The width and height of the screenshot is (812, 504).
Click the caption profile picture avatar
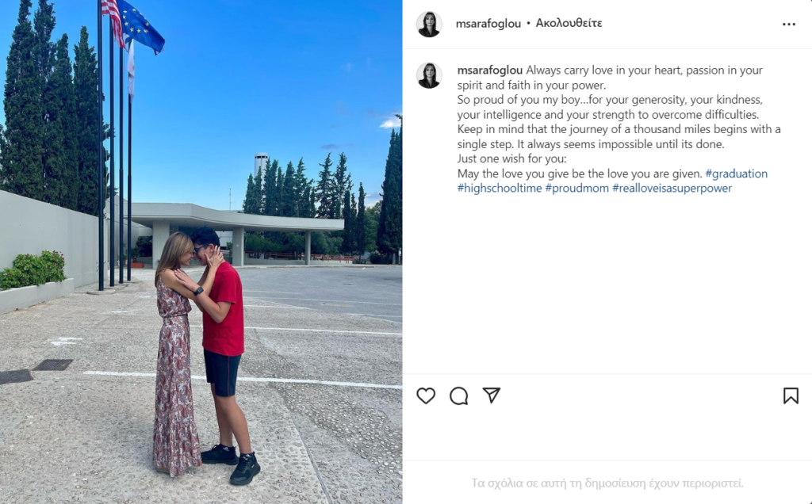[x=429, y=75]
